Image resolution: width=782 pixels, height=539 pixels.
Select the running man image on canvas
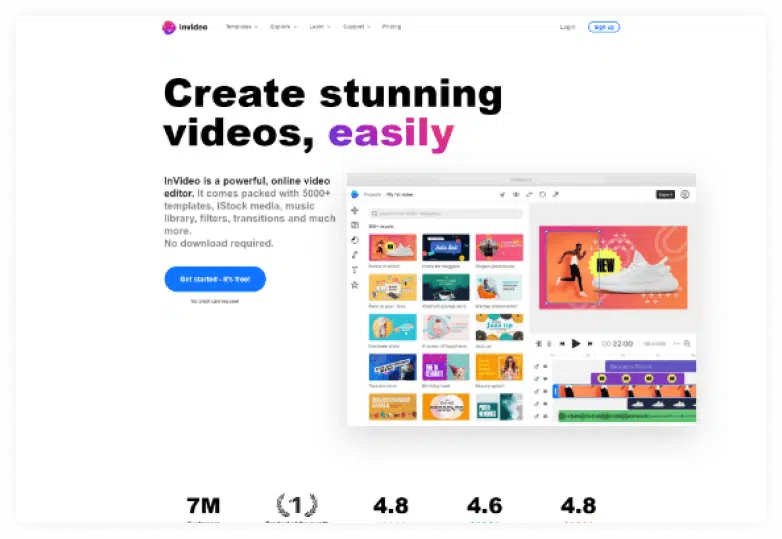click(573, 267)
